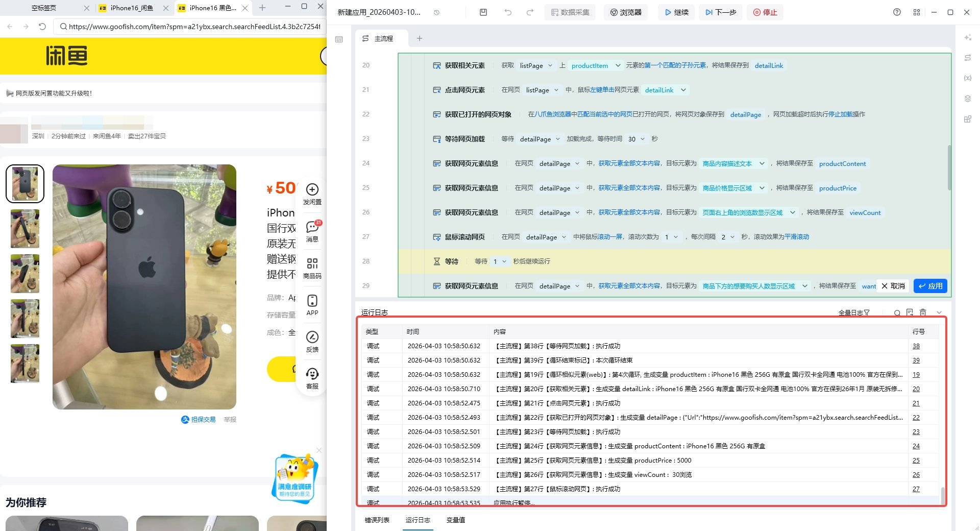
Task: Open 消息 messages on the Goofish sidebar
Action: click(312, 231)
